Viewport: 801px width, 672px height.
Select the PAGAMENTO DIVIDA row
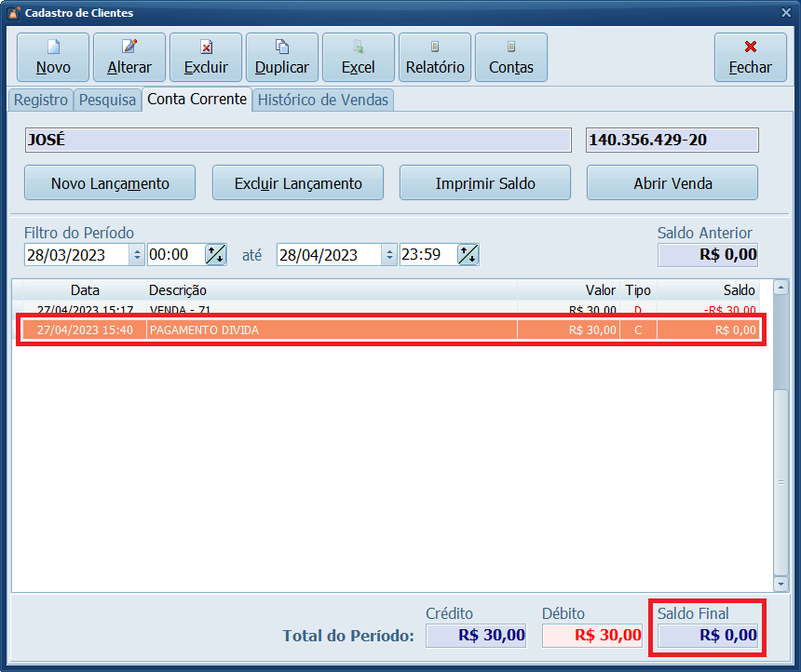(x=373, y=329)
